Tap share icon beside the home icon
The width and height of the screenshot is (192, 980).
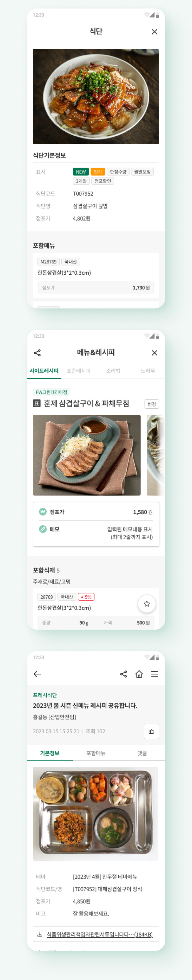pos(123,674)
